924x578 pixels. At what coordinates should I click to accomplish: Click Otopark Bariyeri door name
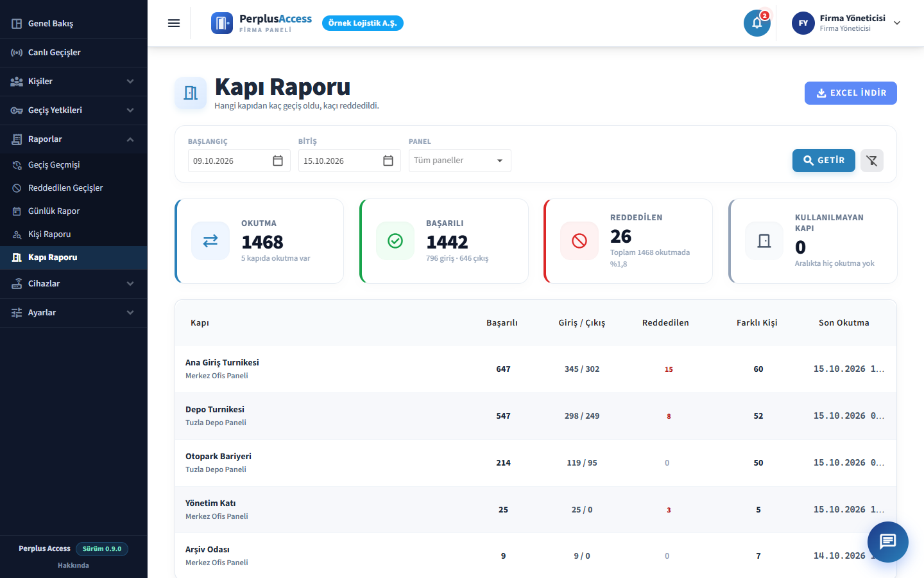click(x=218, y=457)
